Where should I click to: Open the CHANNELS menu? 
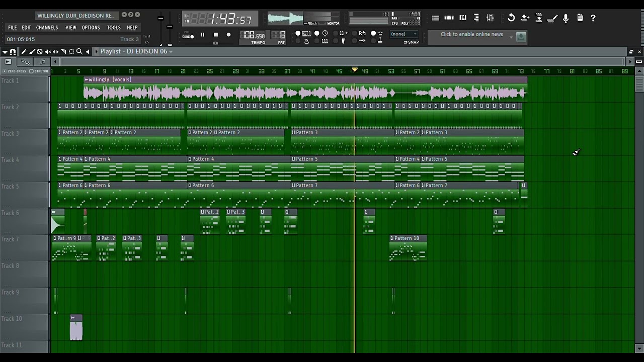pos(47,28)
